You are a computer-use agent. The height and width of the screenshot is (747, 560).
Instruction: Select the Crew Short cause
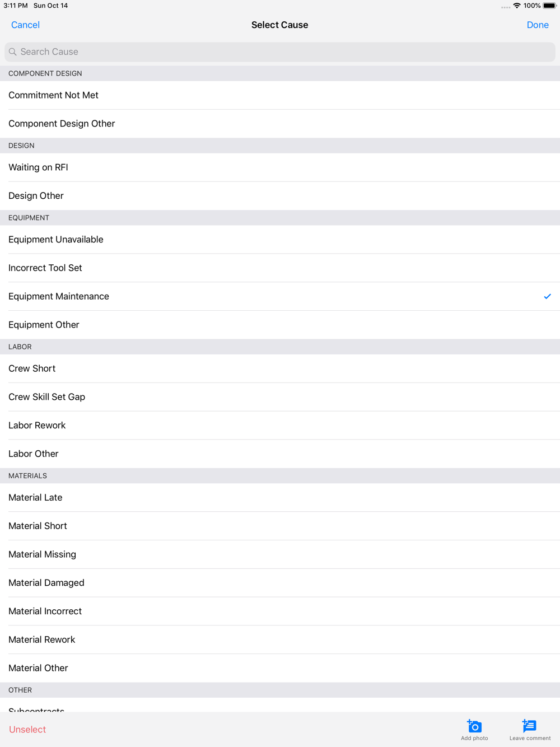32,368
